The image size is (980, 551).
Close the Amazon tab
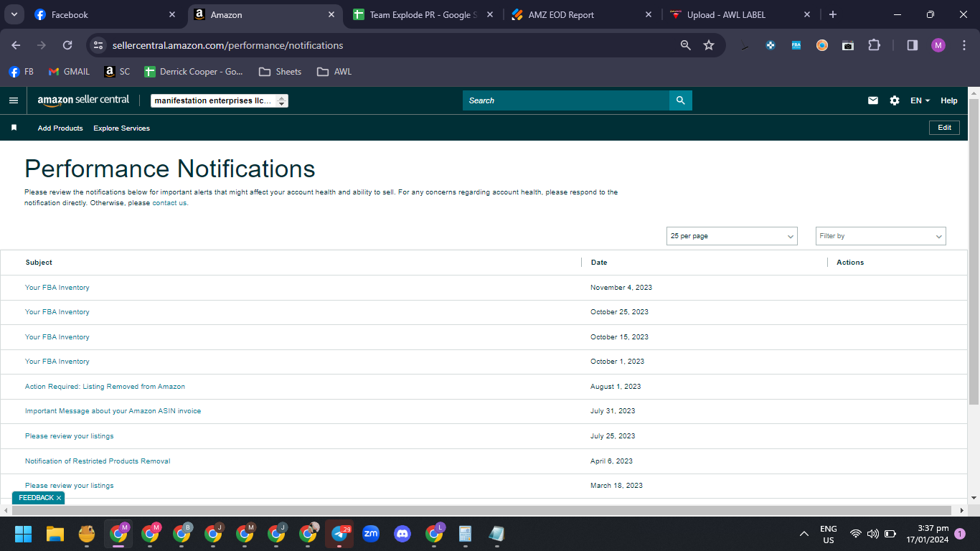pos(331,14)
